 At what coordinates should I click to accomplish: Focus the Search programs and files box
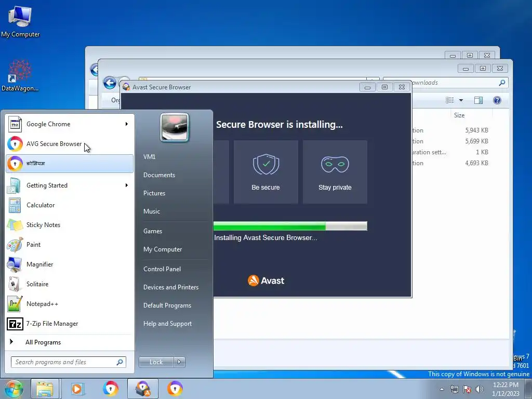tap(69, 362)
